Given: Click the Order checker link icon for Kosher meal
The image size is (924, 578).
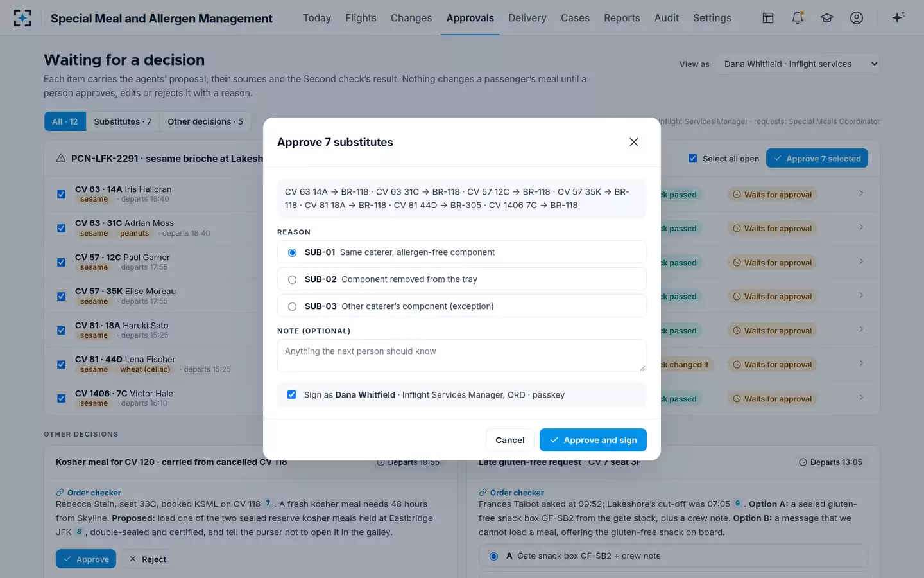Looking at the screenshot, I should tap(60, 493).
